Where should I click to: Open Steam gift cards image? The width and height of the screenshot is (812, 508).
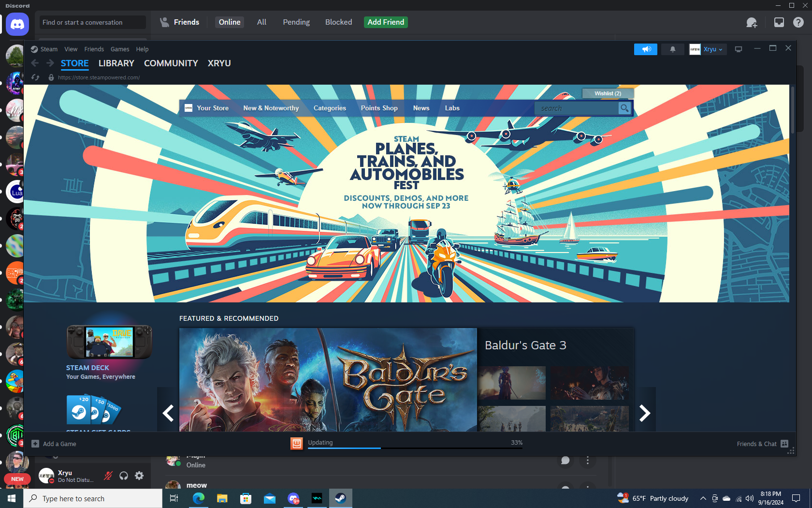[94, 410]
